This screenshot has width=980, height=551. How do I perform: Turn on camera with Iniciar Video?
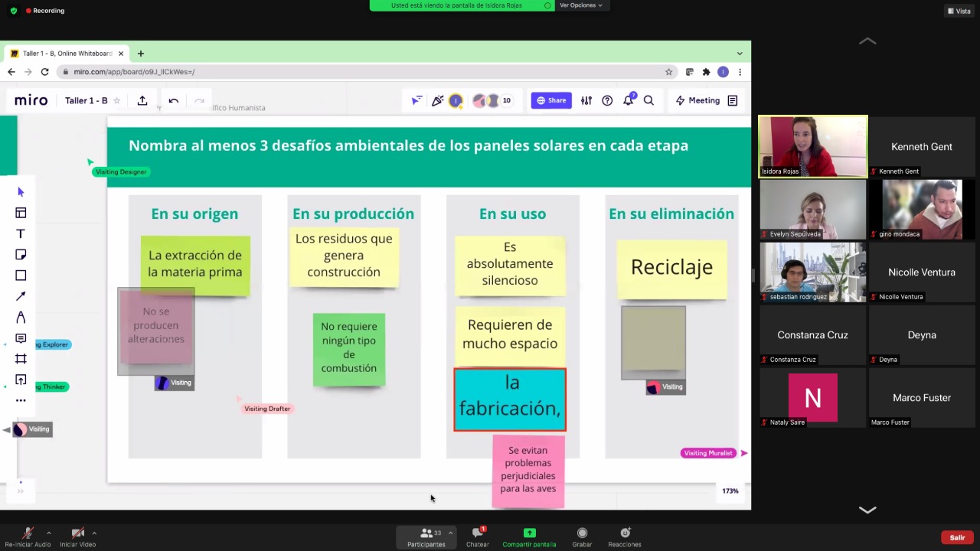coord(77,536)
